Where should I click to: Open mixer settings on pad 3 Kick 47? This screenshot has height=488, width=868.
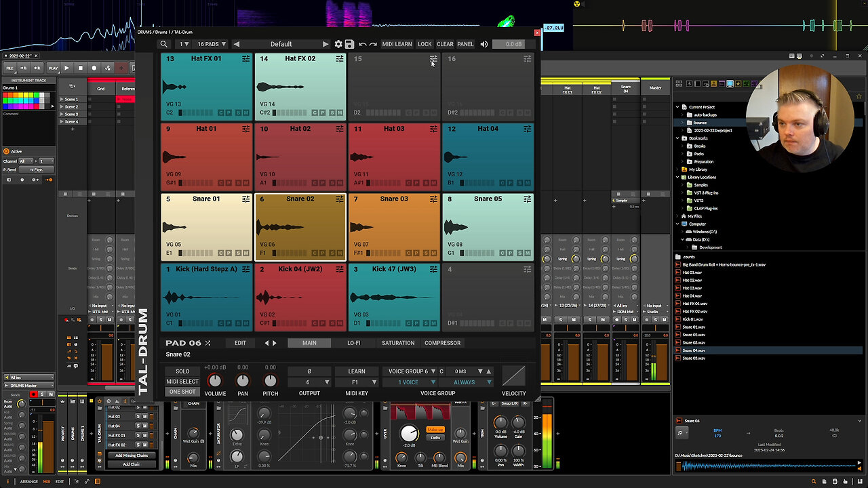click(x=433, y=269)
